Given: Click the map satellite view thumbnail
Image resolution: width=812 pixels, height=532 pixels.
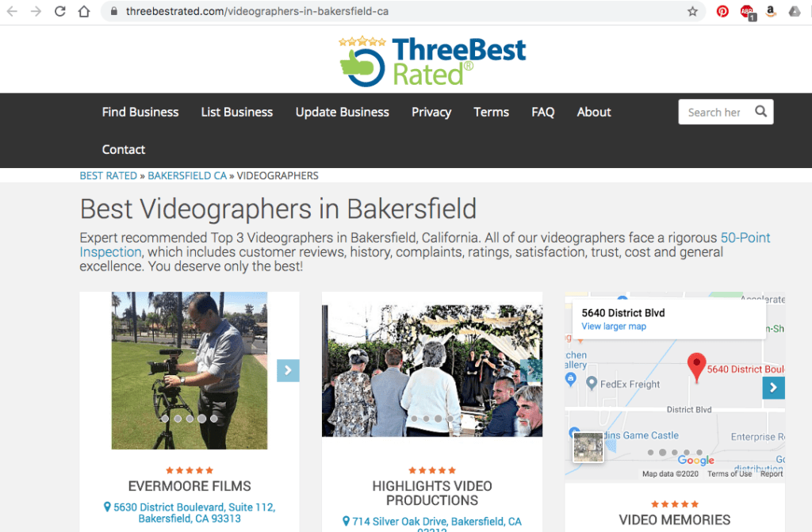Looking at the screenshot, I should (x=588, y=447).
